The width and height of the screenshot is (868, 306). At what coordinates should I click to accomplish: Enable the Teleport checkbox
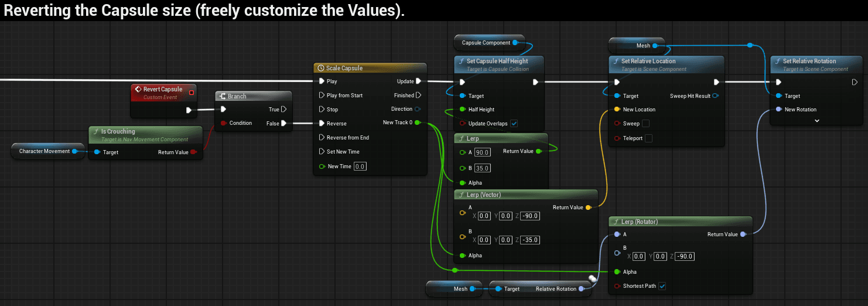pos(648,138)
